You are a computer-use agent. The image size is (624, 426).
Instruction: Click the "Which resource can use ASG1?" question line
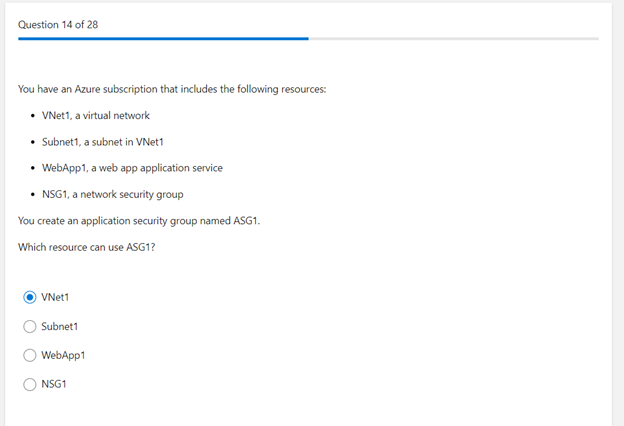[x=86, y=247]
